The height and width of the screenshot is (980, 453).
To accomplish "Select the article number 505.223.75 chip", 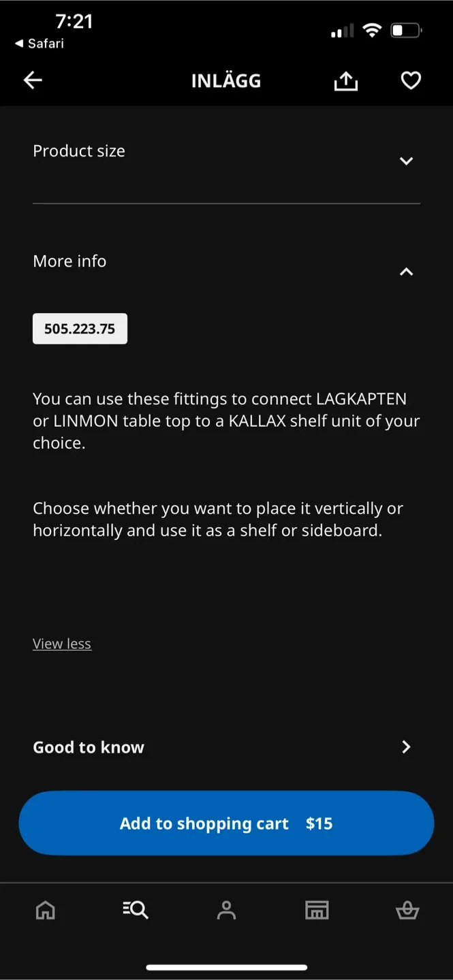I will [80, 328].
